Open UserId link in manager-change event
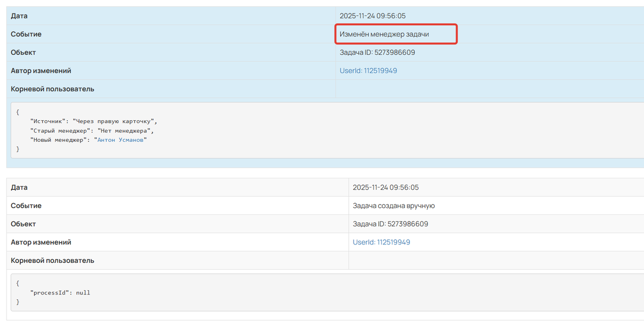Viewport: 644px width, 324px height. 368,70
